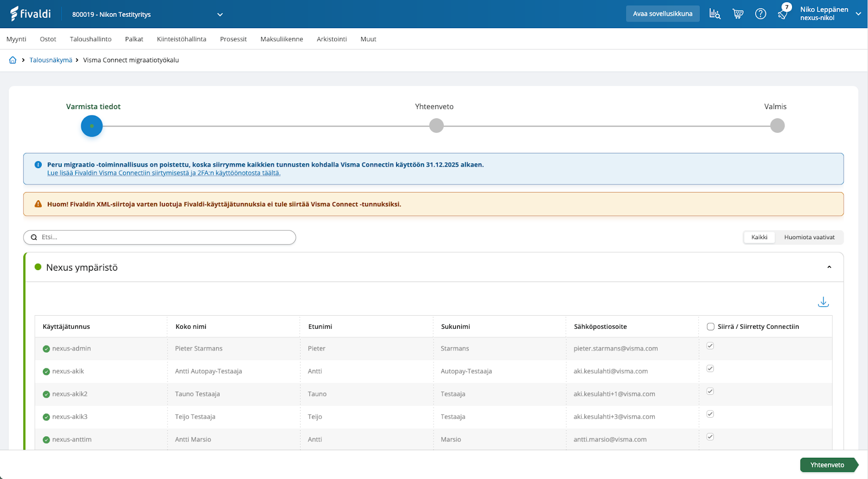Open the Maksuliikenne menu
This screenshot has height=479, width=868.
click(282, 39)
